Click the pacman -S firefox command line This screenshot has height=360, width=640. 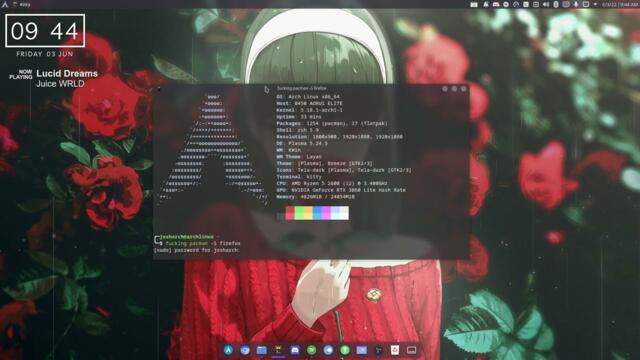pyautogui.click(x=203, y=243)
